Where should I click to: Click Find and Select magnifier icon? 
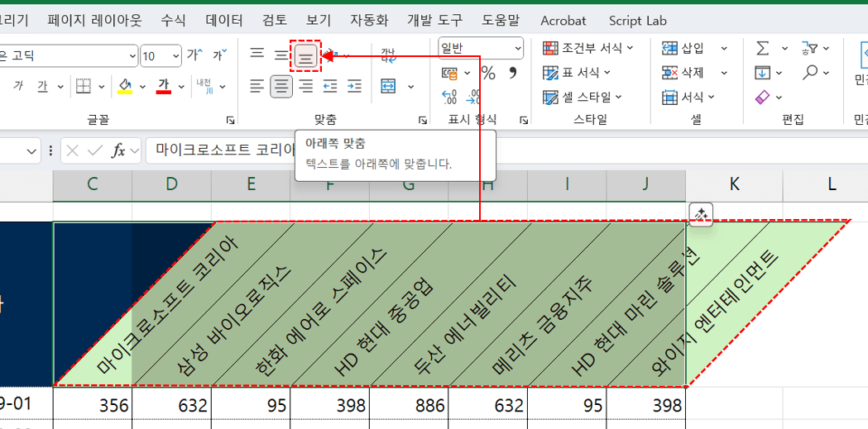click(811, 73)
